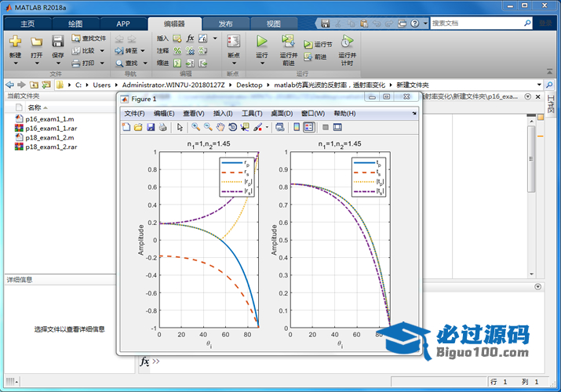Click the 保存 (Save) disk icon in ribbon
561x392 pixels.
tap(57, 41)
